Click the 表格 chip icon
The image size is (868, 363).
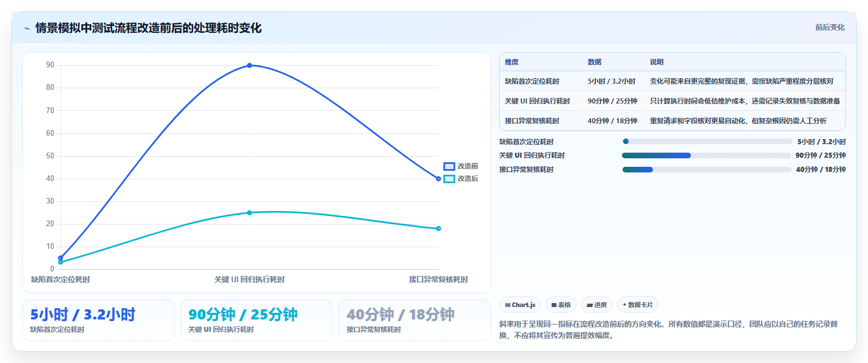coord(554,305)
